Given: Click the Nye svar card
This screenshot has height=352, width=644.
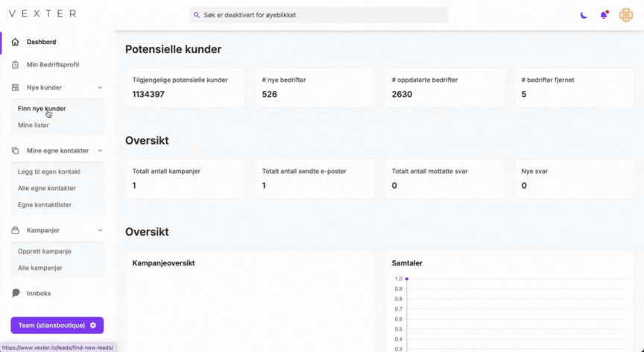Looking at the screenshot, I should point(574,179).
